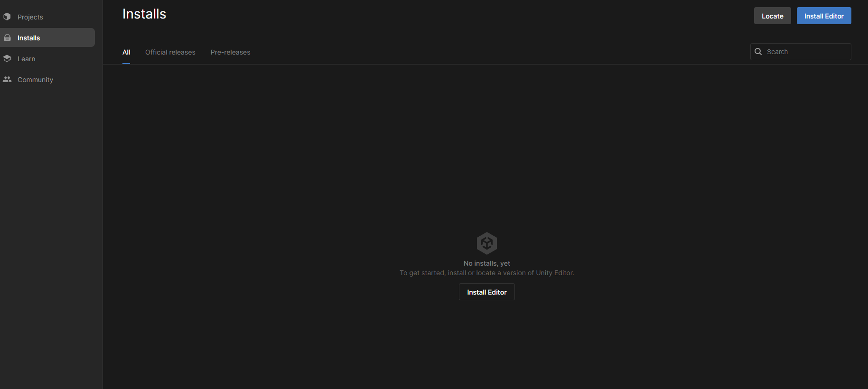Click the blue Install Editor button
Screen dimensions: 868x389
824,16
